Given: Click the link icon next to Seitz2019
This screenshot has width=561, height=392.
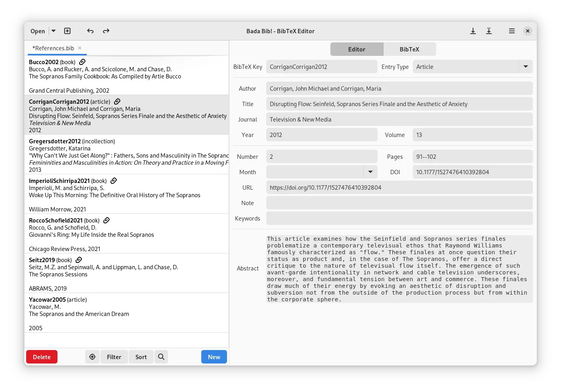Looking at the screenshot, I should [79, 260].
